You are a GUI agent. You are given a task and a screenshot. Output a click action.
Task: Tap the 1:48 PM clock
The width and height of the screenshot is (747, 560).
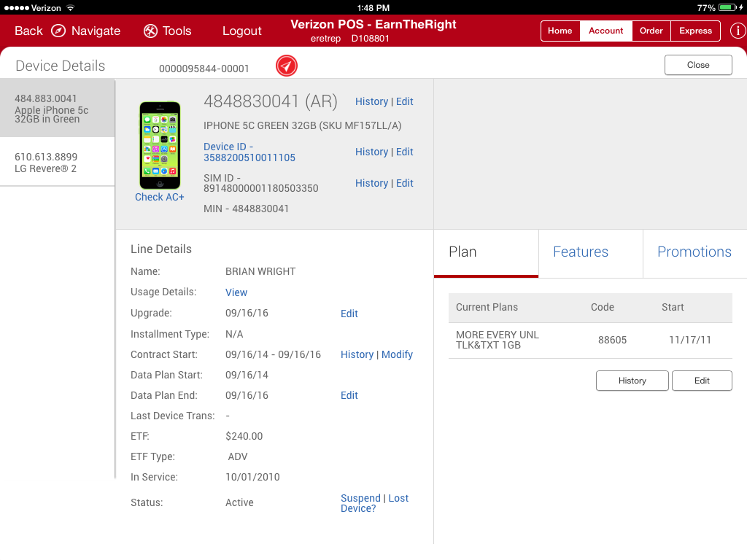(x=373, y=7)
